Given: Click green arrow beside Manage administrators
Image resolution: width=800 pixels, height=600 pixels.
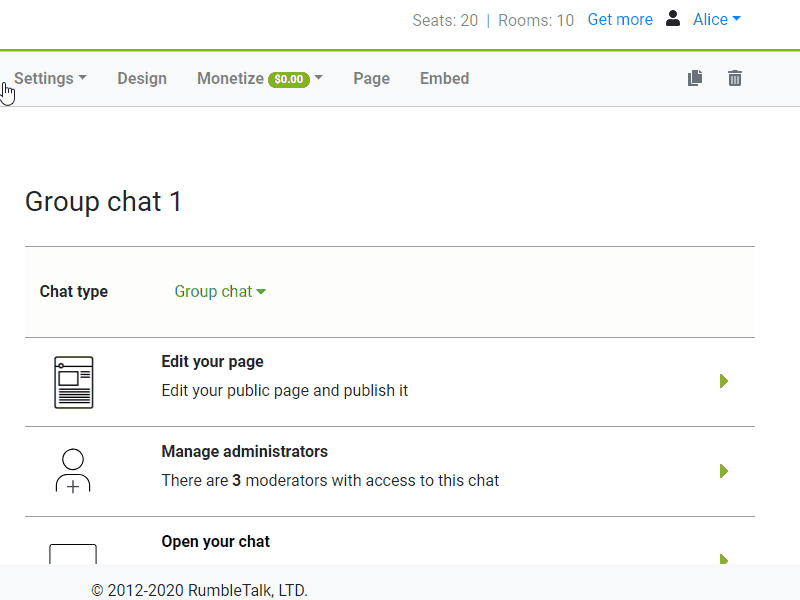Looking at the screenshot, I should click(x=724, y=471).
